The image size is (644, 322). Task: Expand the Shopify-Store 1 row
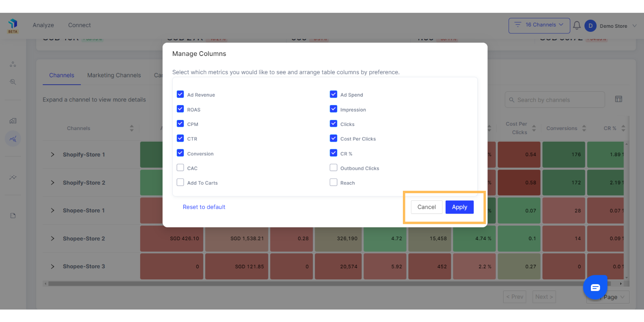point(52,155)
